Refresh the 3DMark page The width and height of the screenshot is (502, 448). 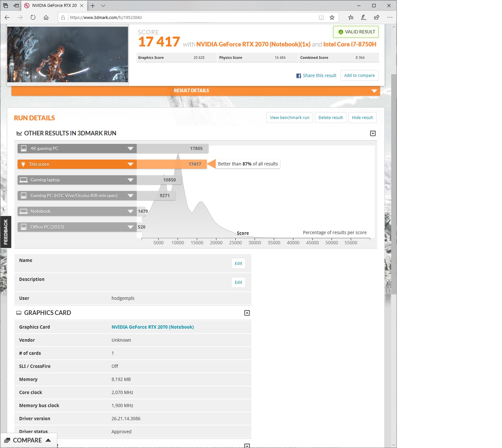(33, 17)
